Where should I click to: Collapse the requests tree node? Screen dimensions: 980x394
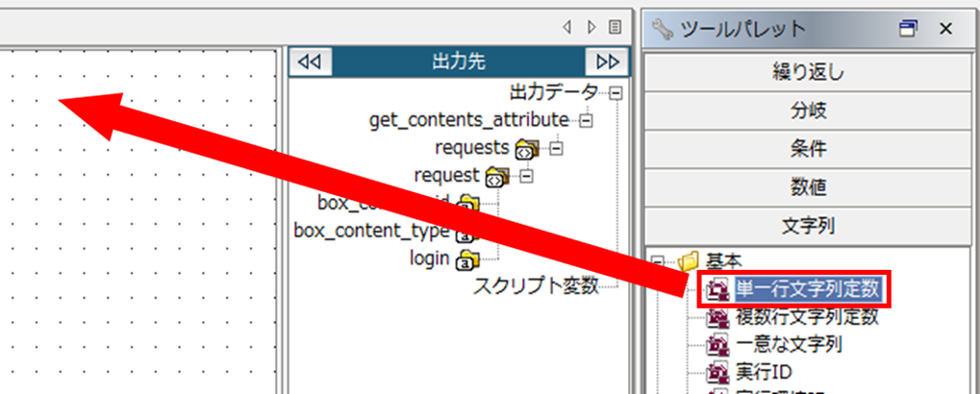(556, 149)
